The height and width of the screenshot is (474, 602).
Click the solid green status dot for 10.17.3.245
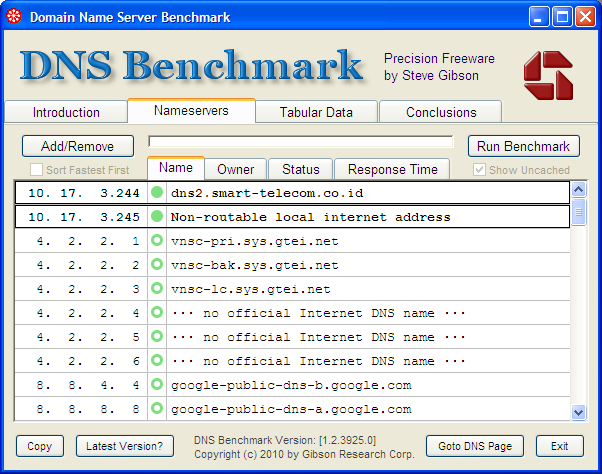157,216
